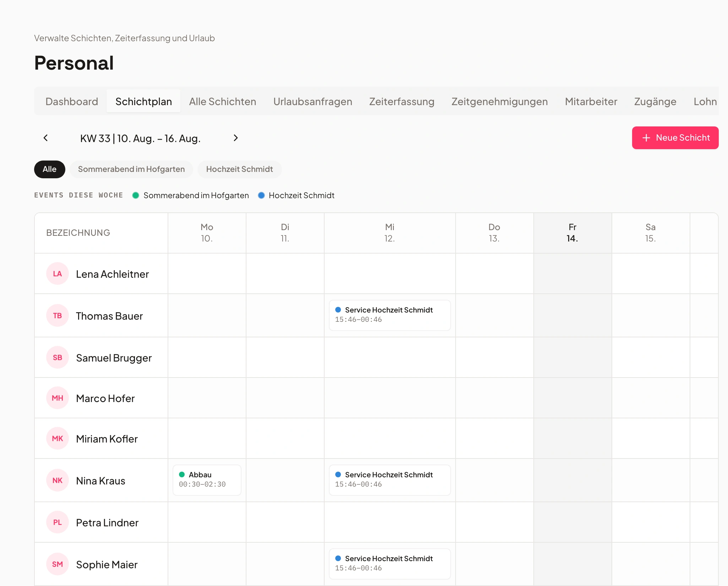Select employee name Sophie Maier

tap(107, 565)
